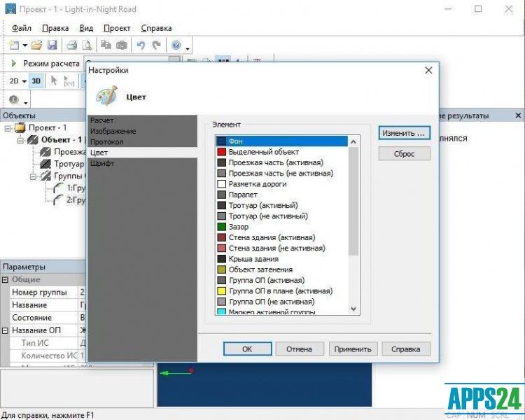This screenshot has width=525, height=420.
Task: Click the Print icon in toolbar
Action: pos(71,45)
